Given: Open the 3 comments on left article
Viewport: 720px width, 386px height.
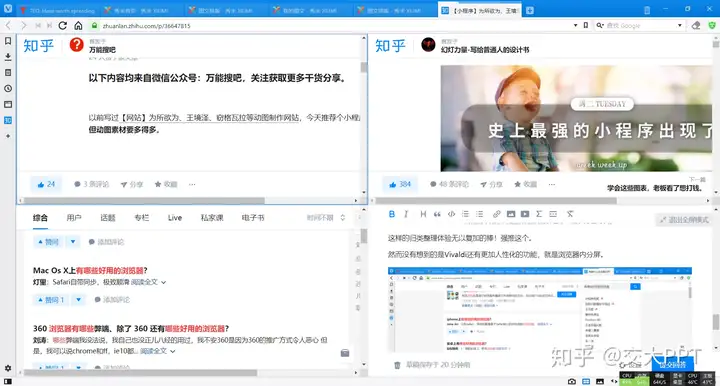Looking at the screenshot, I should pos(91,184).
